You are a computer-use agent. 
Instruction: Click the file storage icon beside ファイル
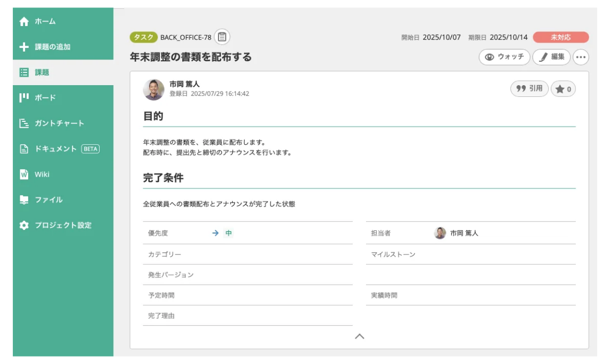point(24,200)
